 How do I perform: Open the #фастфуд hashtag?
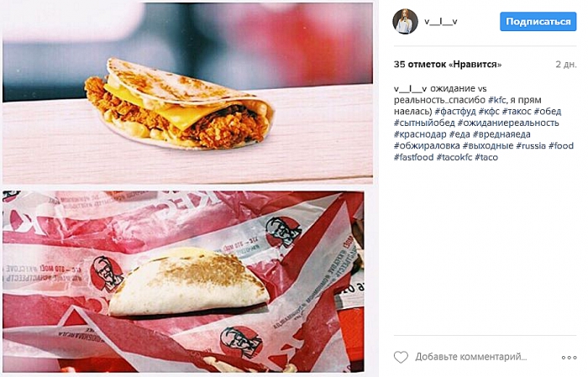[455, 112]
